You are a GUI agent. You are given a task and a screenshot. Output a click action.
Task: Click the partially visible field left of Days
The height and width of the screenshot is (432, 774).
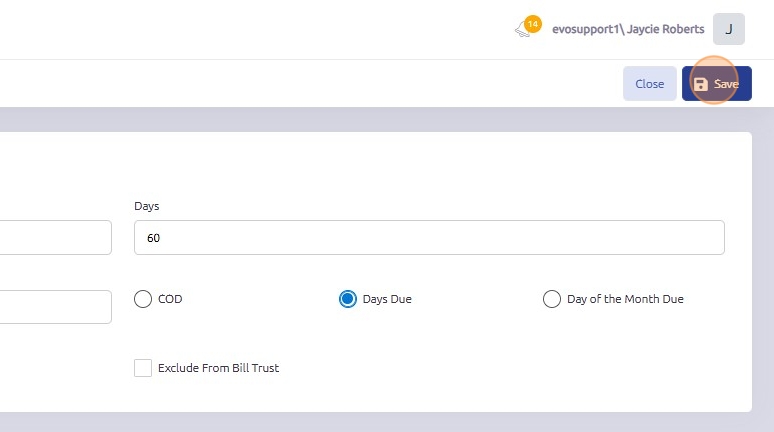55,238
